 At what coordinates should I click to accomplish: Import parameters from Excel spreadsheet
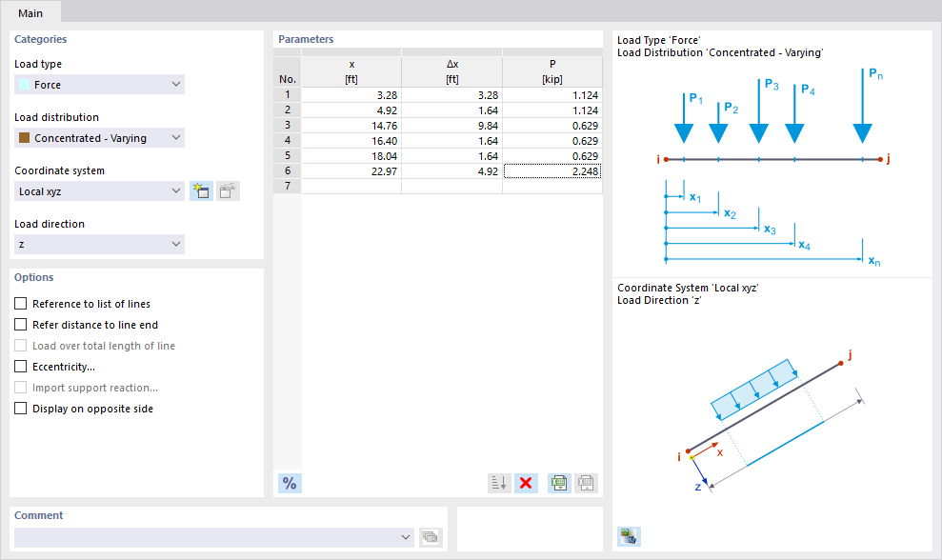558,483
